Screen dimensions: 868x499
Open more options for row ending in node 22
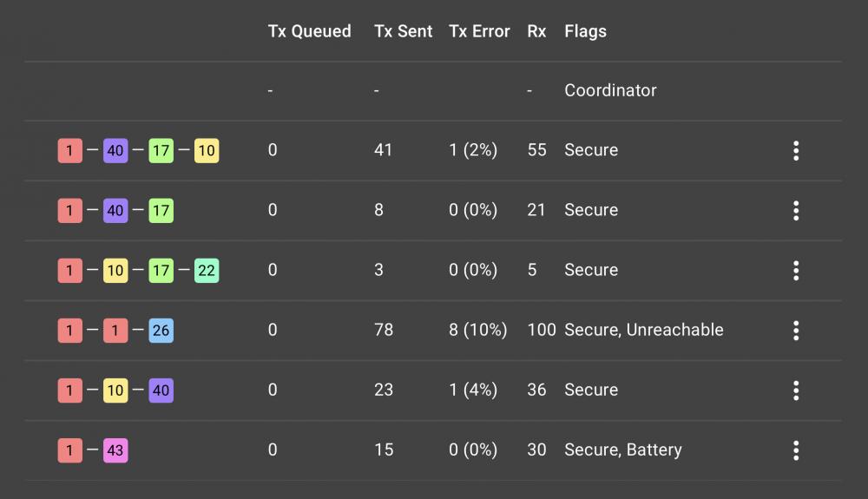(795, 270)
